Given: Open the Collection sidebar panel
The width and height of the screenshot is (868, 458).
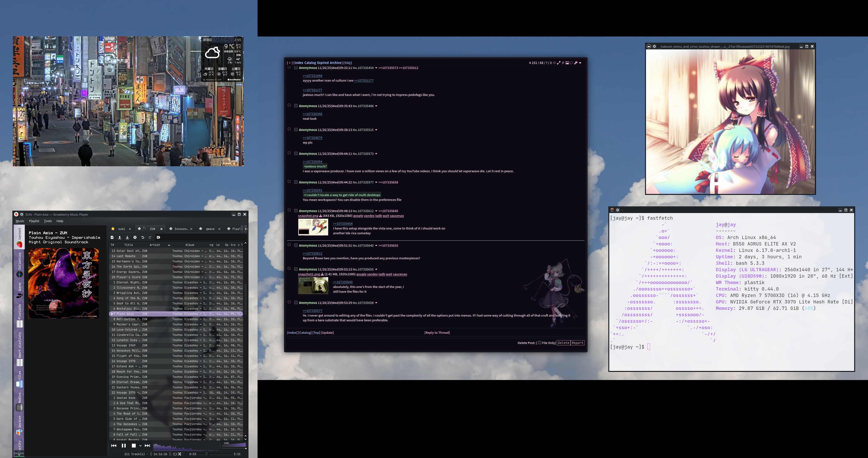Looking at the screenshot, I should point(20,265).
